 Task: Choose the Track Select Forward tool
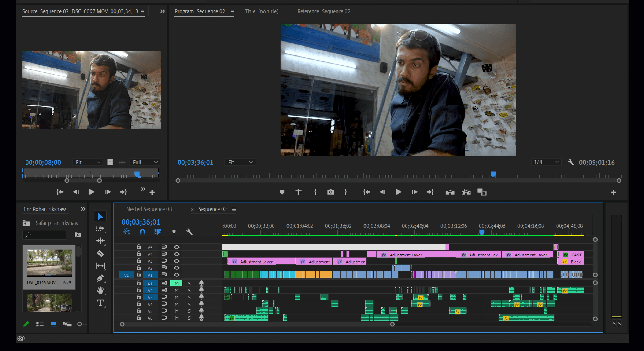pyautogui.click(x=100, y=228)
